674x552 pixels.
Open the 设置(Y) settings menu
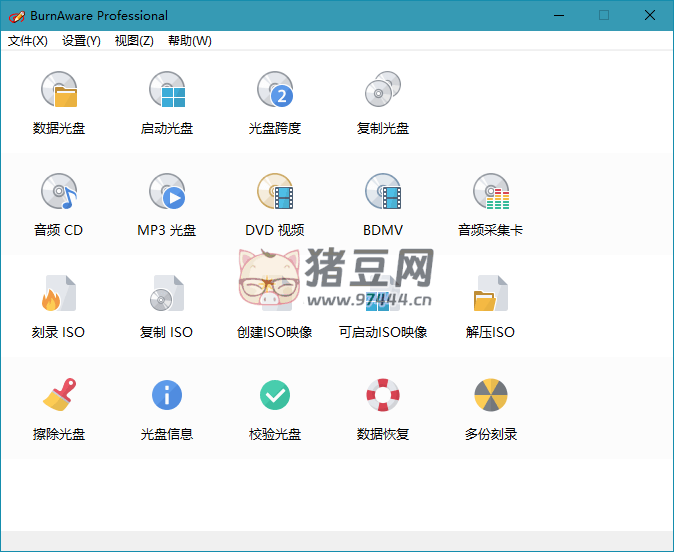coord(81,41)
